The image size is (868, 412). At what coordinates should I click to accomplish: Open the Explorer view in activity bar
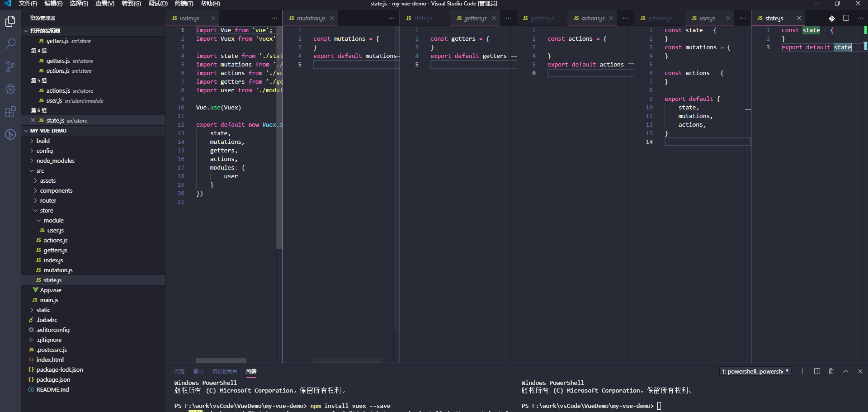10,21
